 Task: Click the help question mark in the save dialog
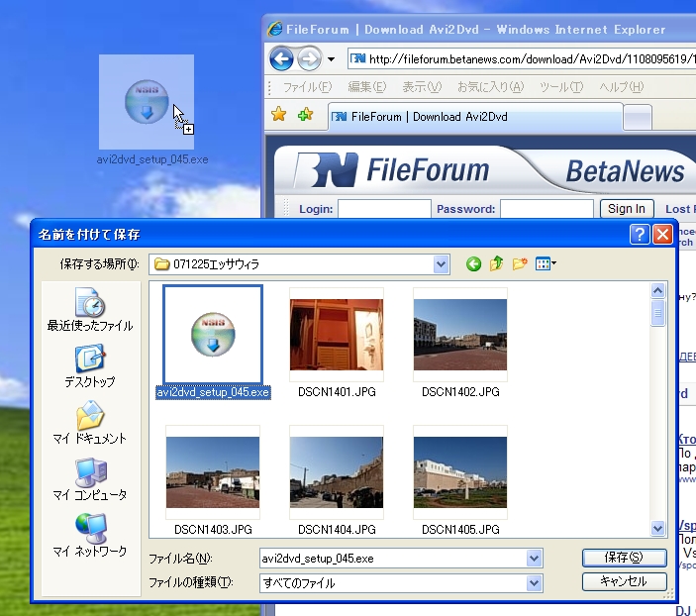640,234
